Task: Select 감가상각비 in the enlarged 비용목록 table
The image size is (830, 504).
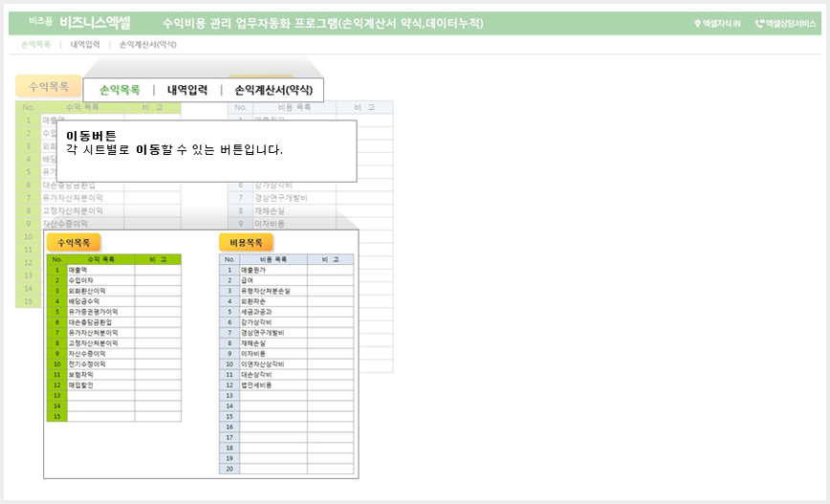Action: coord(273,322)
